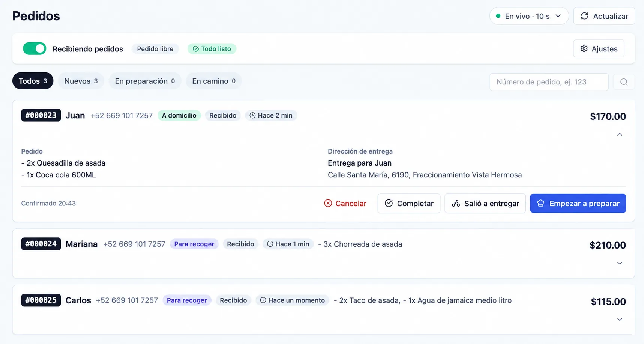Screen dimensions: 644x344
Task: Click the refresh arrows icon in Actualizar
Action: tap(584, 16)
